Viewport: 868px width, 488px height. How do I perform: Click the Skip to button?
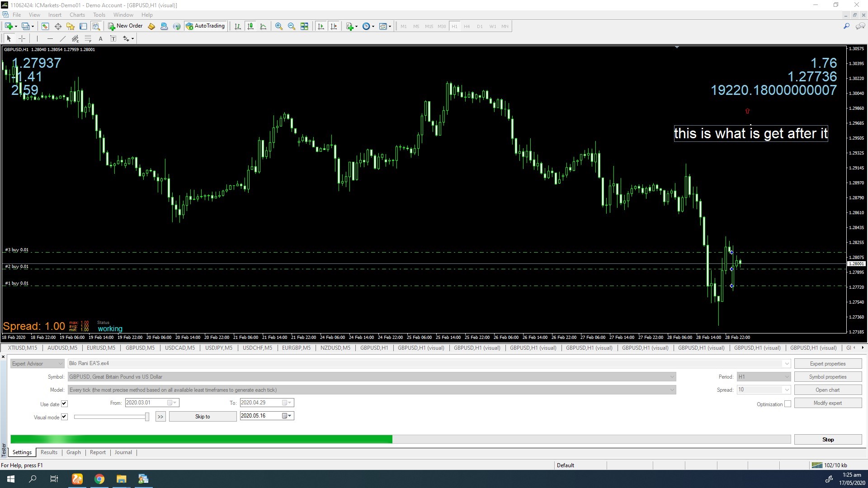pyautogui.click(x=203, y=417)
